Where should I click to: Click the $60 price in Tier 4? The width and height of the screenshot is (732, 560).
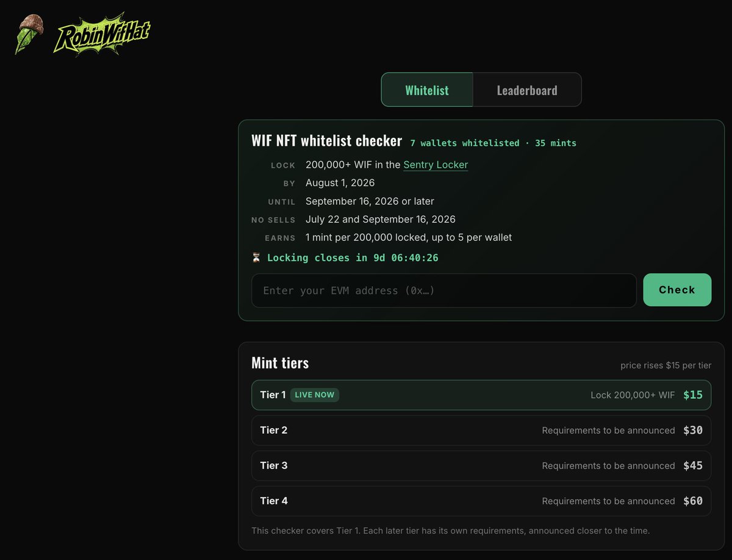click(x=693, y=501)
